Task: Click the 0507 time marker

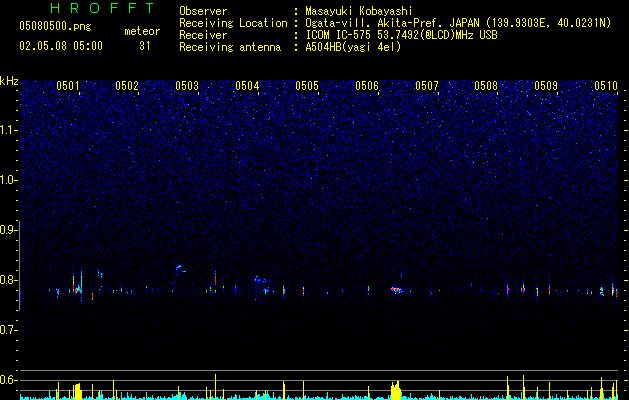Action: point(427,86)
